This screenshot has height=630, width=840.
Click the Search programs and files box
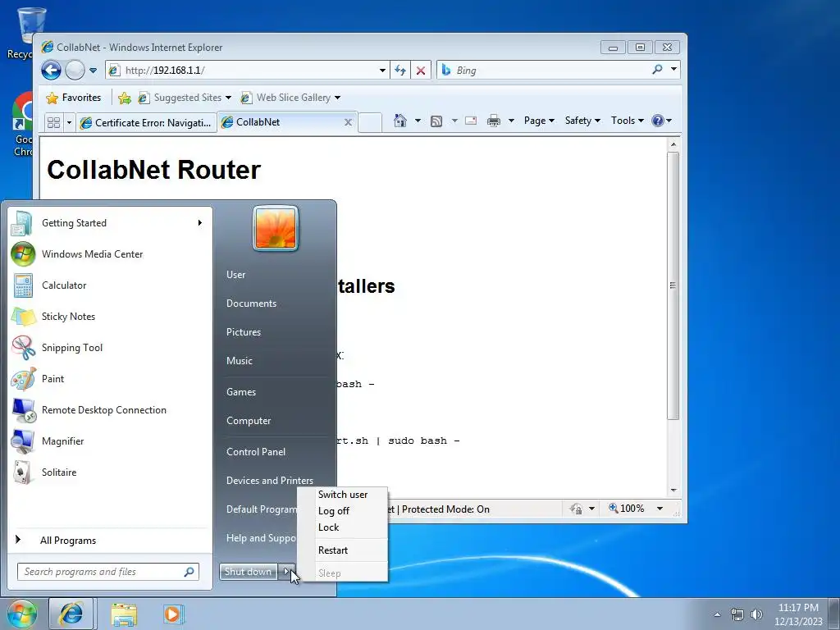(107, 572)
